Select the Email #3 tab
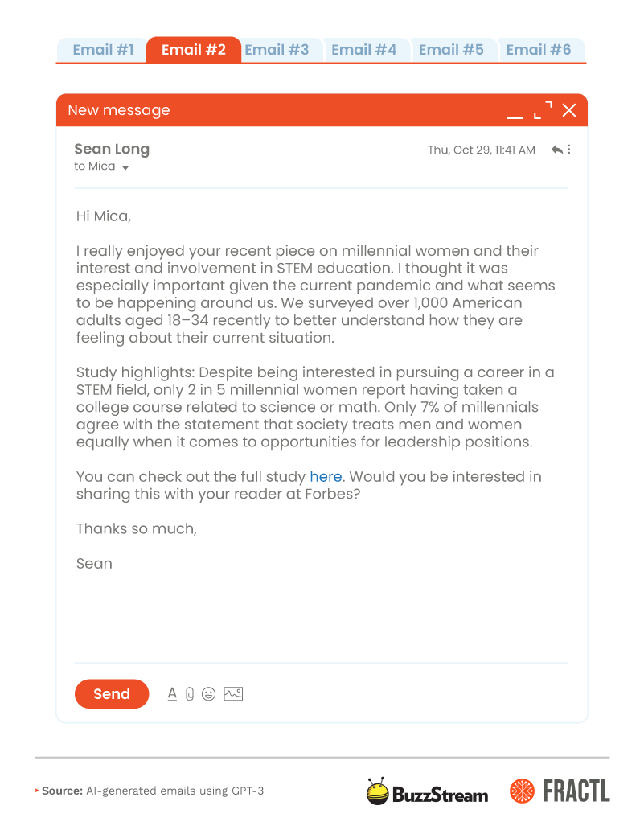 click(x=277, y=50)
